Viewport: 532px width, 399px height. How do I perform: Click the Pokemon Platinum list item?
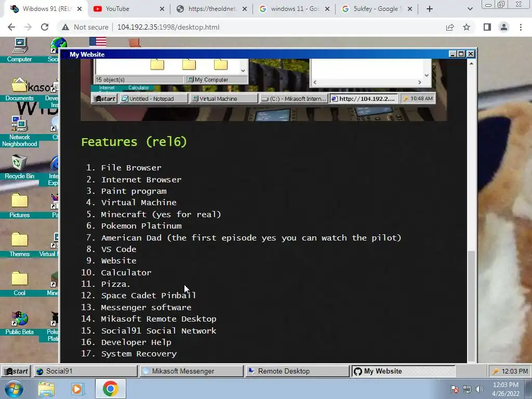point(141,226)
